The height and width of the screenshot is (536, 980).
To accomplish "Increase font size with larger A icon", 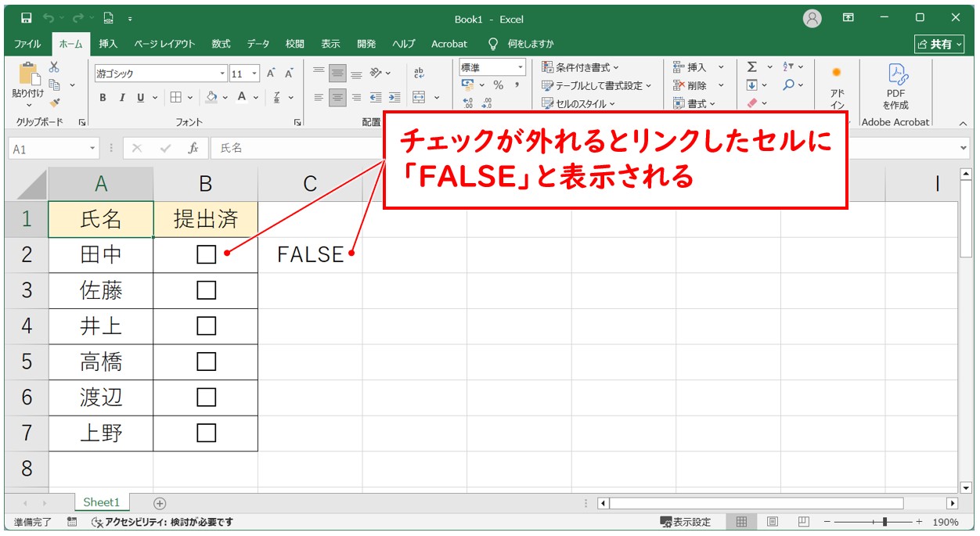I will [271, 74].
